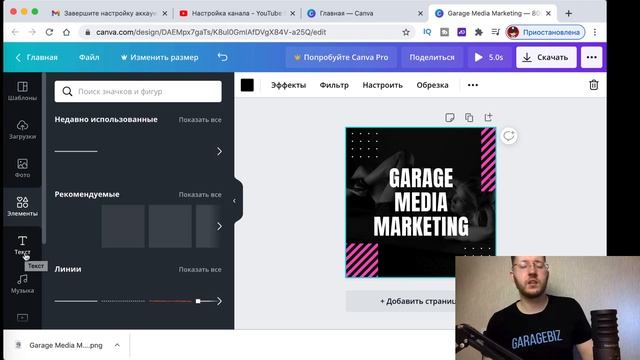Open the video sidebar tab below Музыка
This screenshot has width=640, height=360.
tap(22, 318)
